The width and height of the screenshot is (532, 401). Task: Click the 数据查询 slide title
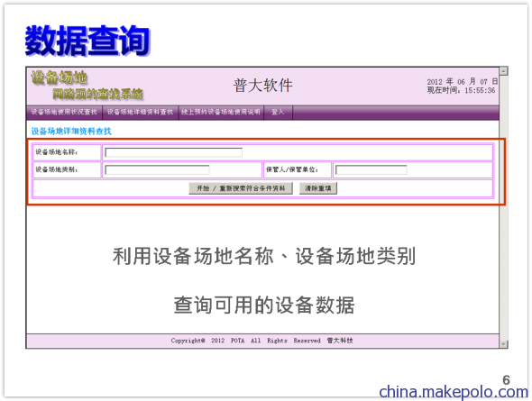coord(87,41)
